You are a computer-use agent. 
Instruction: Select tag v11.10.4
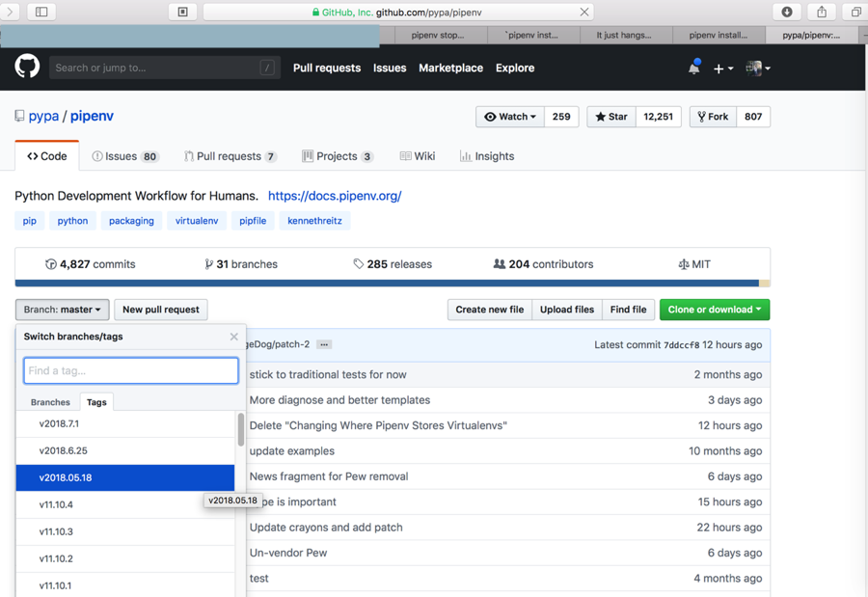tap(125, 504)
